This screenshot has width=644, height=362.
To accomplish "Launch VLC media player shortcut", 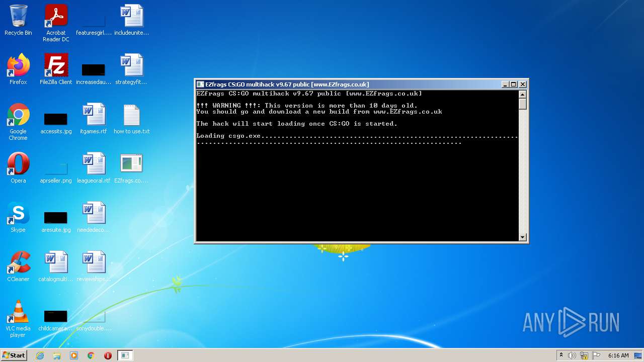I will (18, 319).
